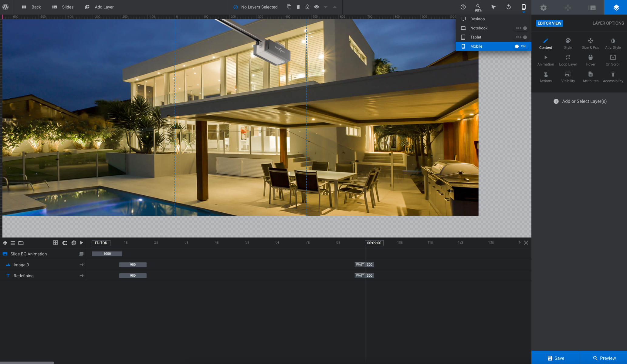This screenshot has height=364, width=627.
Task: Open the zoom 90% dropdown
Action: coord(478,8)
